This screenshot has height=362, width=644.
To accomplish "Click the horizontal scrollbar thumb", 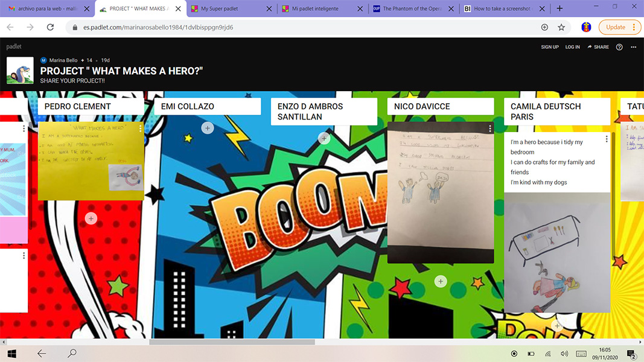I will [x=232, y=342].
